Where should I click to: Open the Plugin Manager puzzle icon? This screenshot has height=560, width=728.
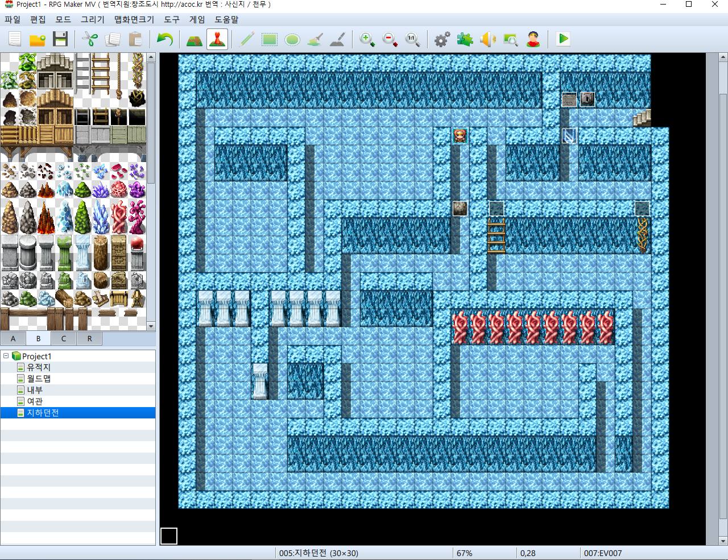click(465, 39)
